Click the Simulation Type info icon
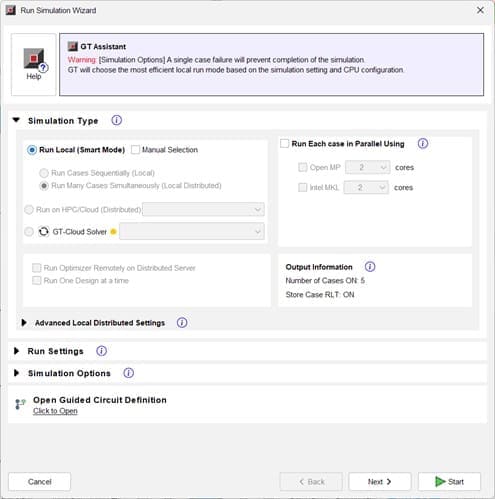 (116, 120)
